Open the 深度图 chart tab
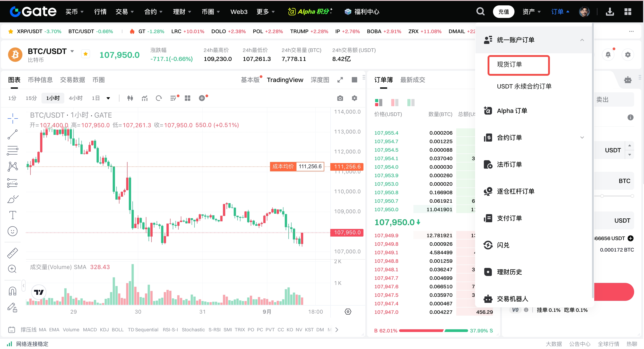Viewport: 644px width, 349px height. tap(320, 80)
